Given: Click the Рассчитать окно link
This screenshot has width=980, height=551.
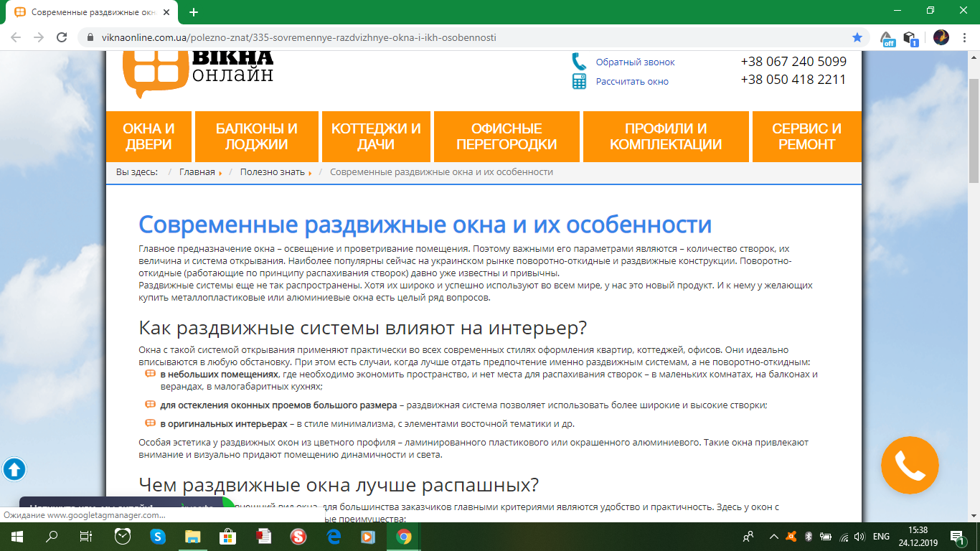Looking at the screenshot, I should (x=632, y=82).
